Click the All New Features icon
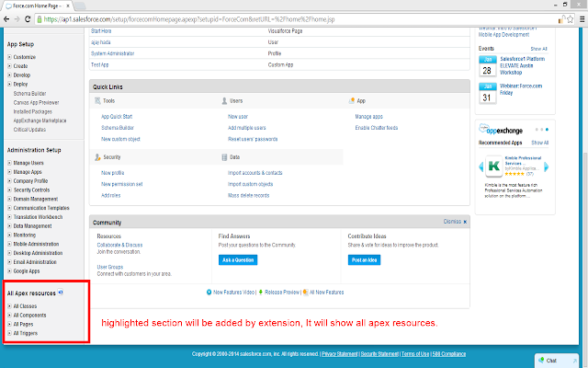The image size is (588, 368). [x=305, y=293]
